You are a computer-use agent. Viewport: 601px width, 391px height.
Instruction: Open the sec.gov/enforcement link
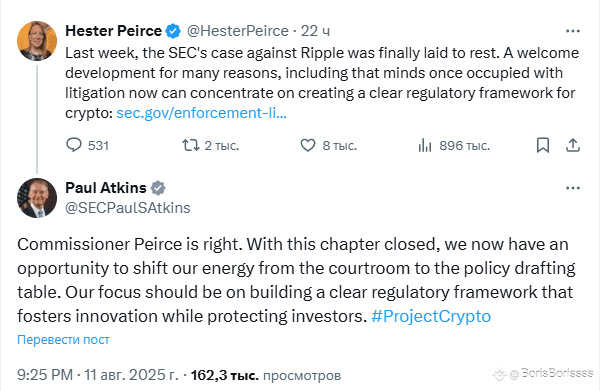(202, 113)
